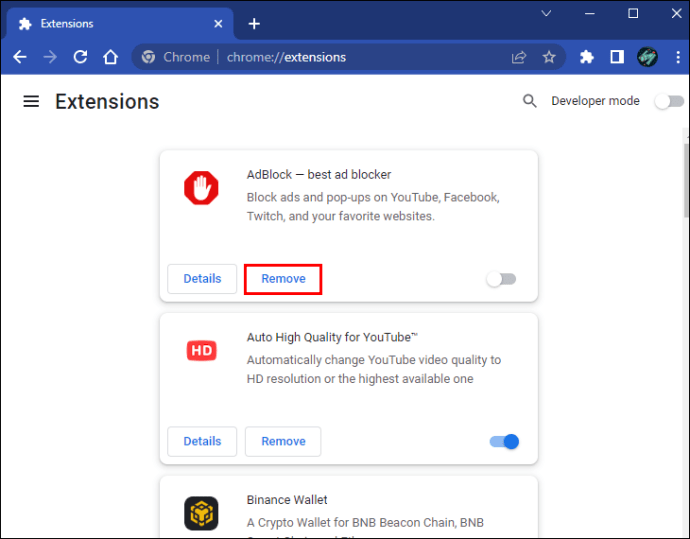Screen dimensions: 690x539
Task: Click the Binance Wallet title
Action: (x=287, y=500)
